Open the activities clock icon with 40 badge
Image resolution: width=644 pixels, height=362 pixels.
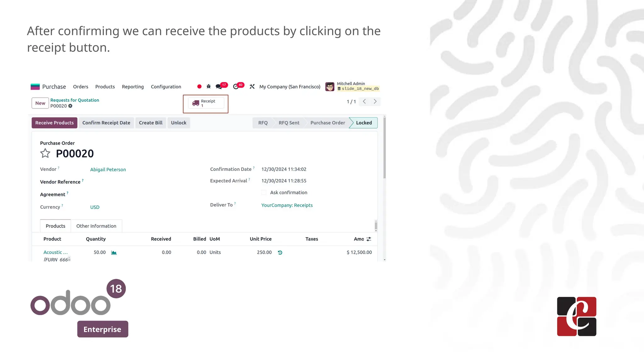(236, 86)
